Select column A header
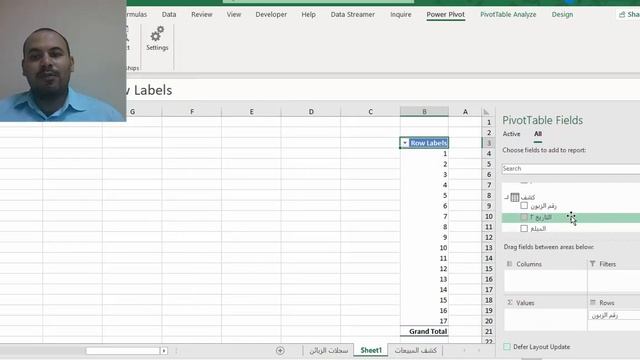This screenshot has height=360, width=640. tap(465, 111)
